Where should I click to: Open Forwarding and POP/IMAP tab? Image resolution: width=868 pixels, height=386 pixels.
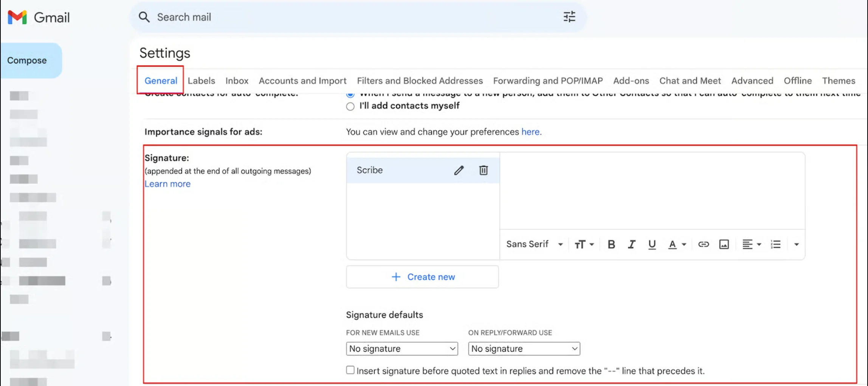(x=548, y=81)
